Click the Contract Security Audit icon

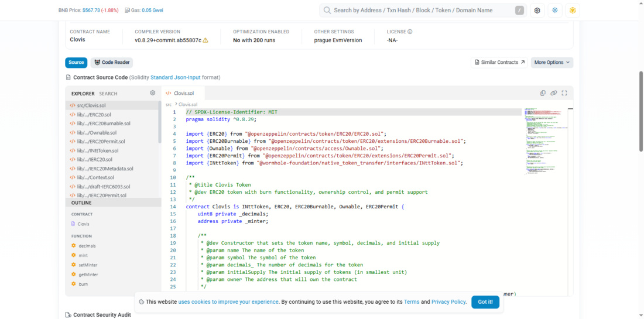pyautogui.click(x=68, y=315)
